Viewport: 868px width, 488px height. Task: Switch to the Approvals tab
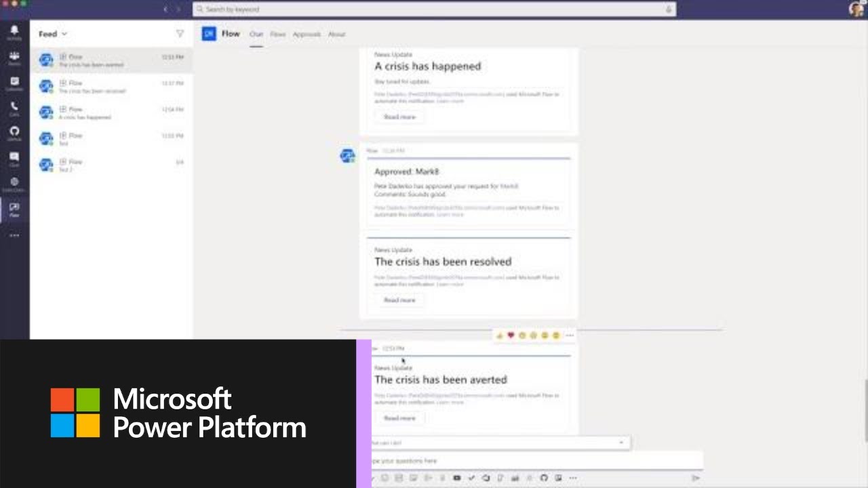pos(307,34)
